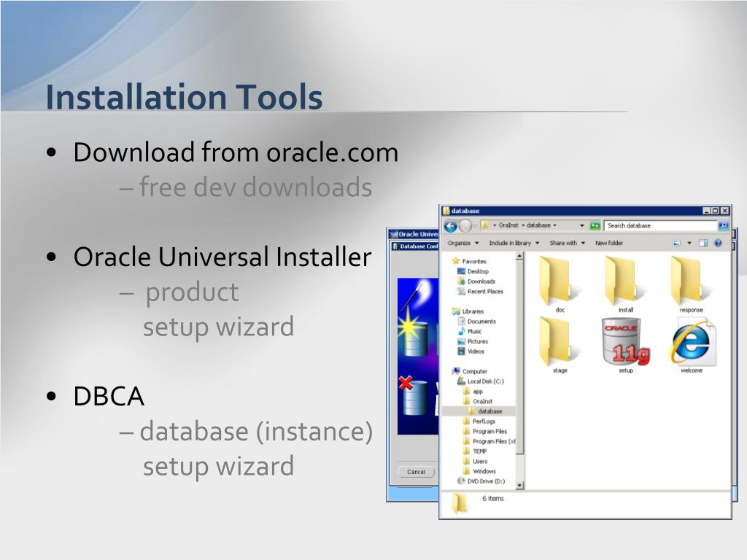
Task: Click the "6 items" status text
Action: 492,499
